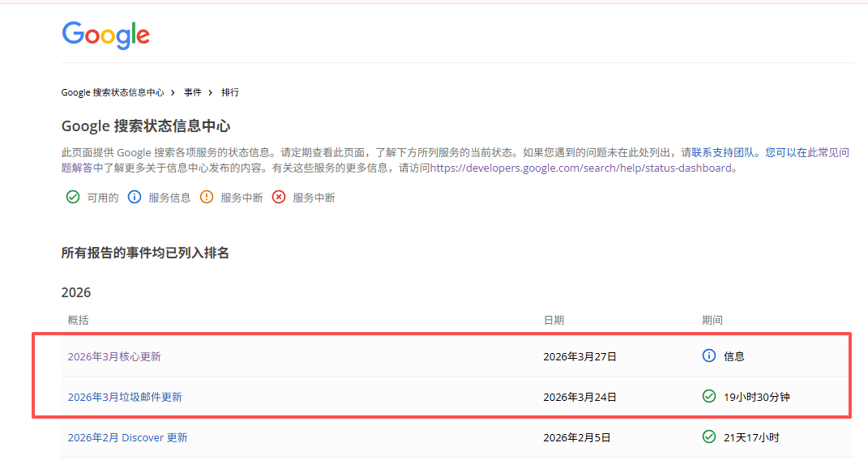Viewport: 868px width, 464px height.
Task: Click breadcrumb chevron before 事件
Action: click(x=173, y=92)
